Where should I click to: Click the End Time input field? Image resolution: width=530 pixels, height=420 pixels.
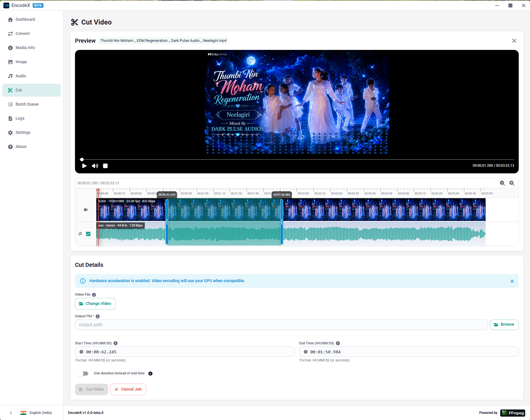pyautogui.click(x=409, y=352)
